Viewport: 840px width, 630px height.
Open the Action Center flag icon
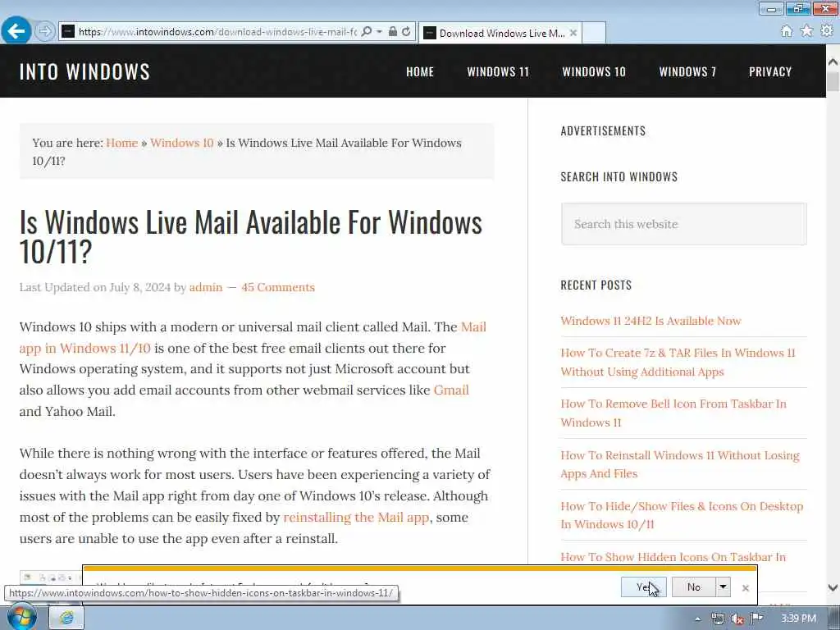(x=757, y=619)
